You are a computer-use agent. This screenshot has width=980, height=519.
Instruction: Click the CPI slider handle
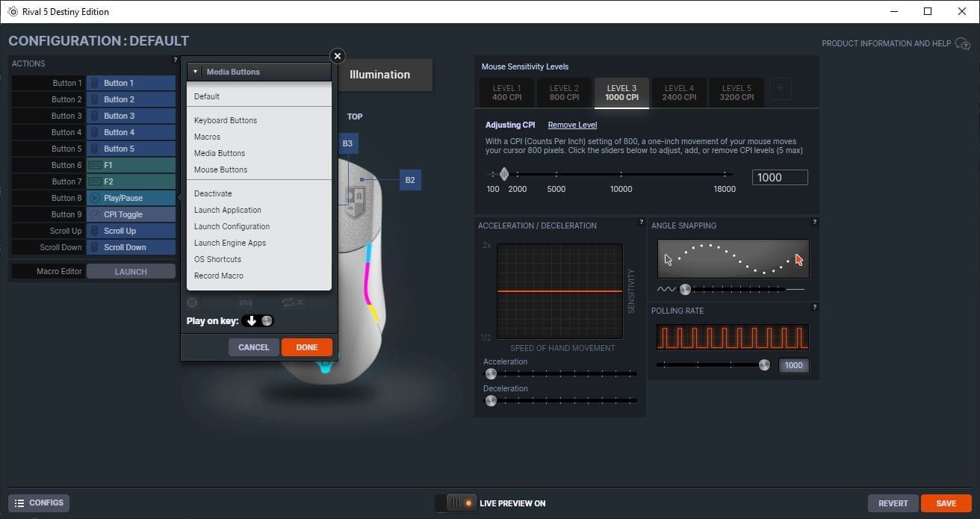504,174
